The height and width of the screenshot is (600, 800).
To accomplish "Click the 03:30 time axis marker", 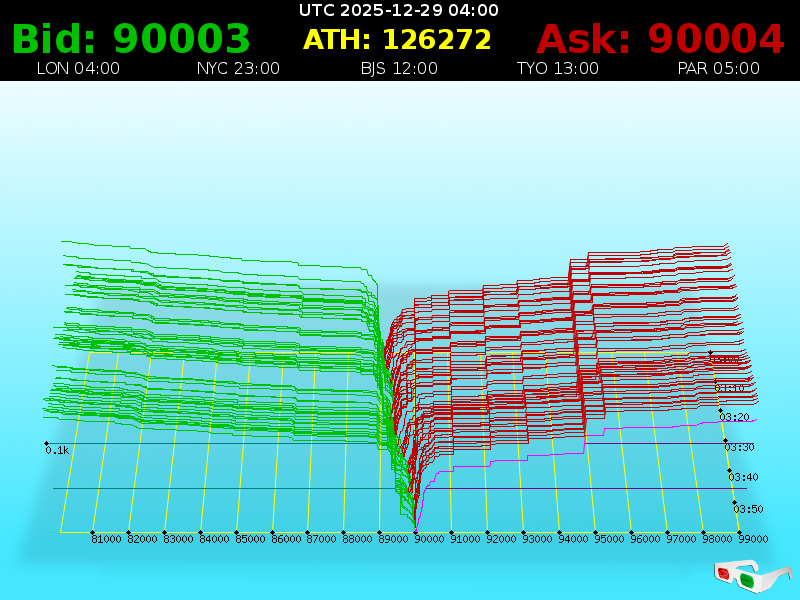I will 739,447.
